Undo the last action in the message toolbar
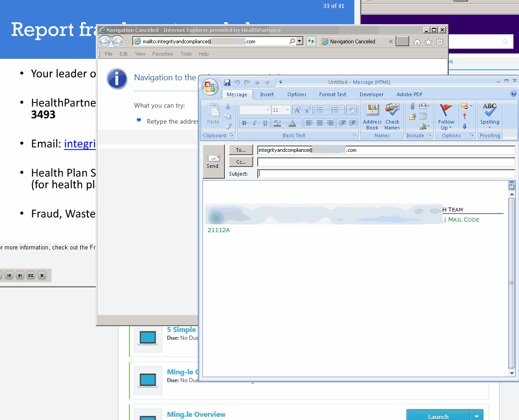519x420 pixels. click(237, 83)
